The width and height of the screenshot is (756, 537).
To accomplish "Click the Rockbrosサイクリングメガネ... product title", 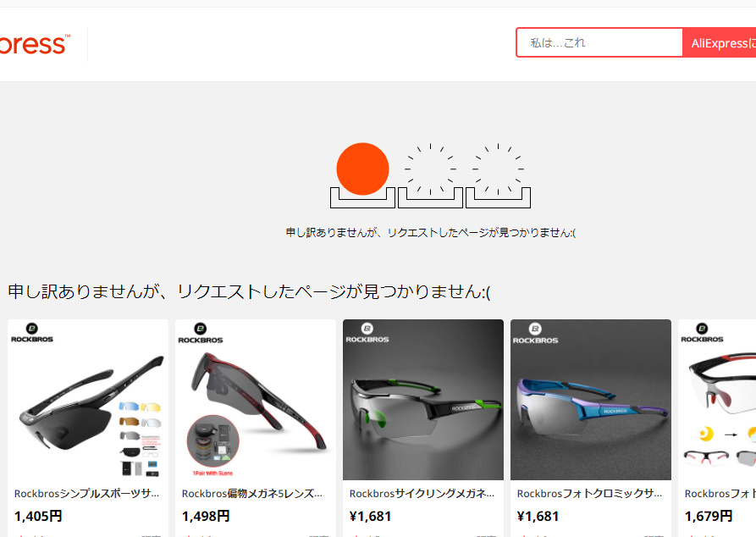I will point(422,494).
